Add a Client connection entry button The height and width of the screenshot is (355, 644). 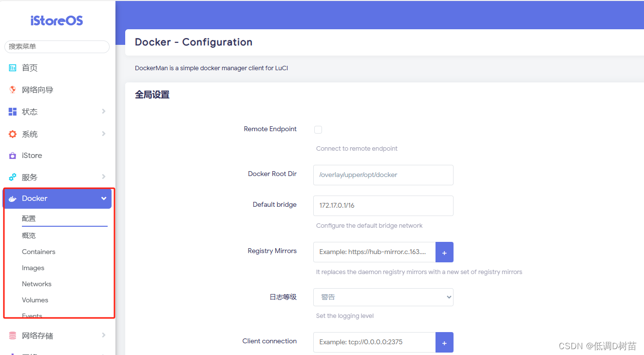pyautogui.click(x=444, y=342)
